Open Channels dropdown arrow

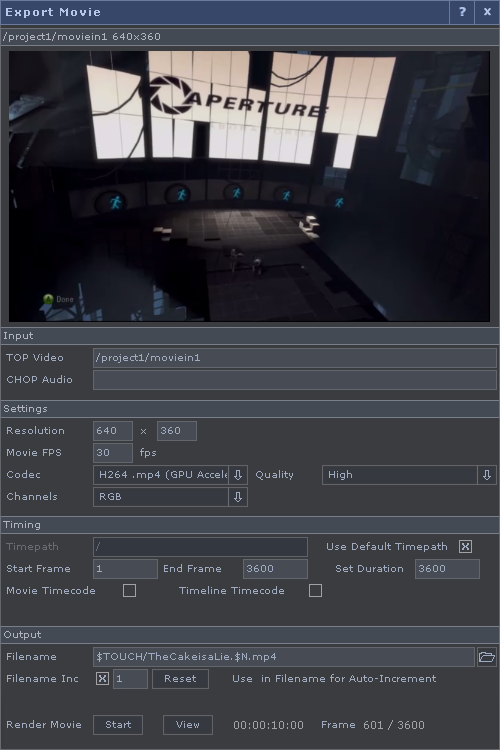tap(238, 497)
